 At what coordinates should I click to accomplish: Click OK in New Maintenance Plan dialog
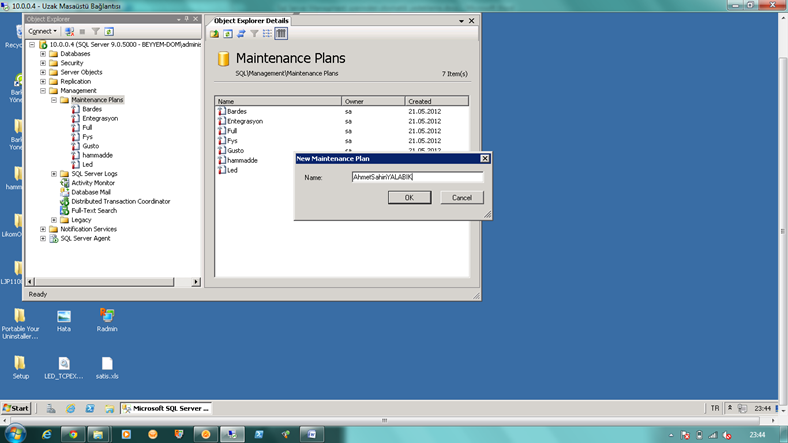click(409, 197)
